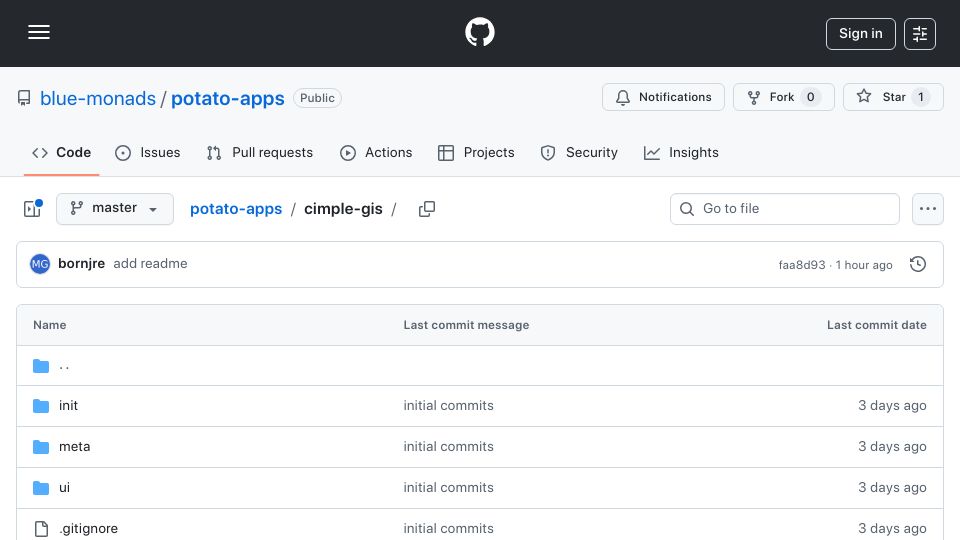This screenshot has height=540, width=960.
Task: Copy the cimple-gis path to clipboard
Action: 427,209
